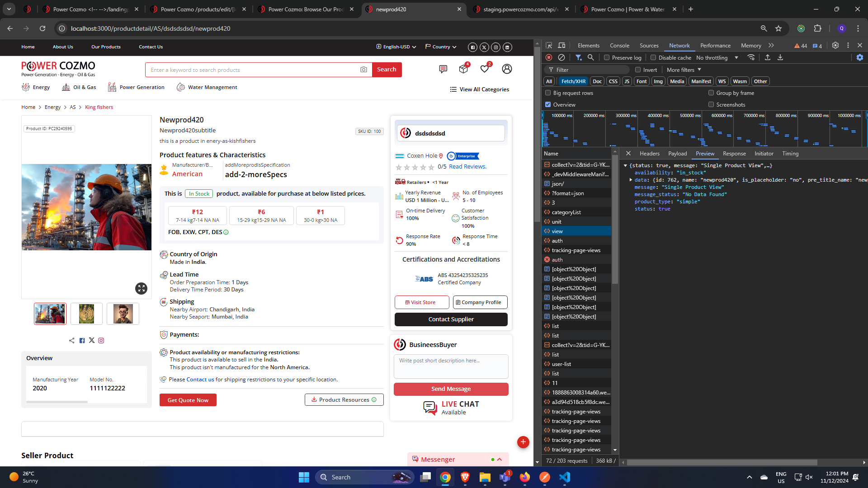Clear the network log in DevTools
The image size is (868, 488).
(x=561, y=57)
